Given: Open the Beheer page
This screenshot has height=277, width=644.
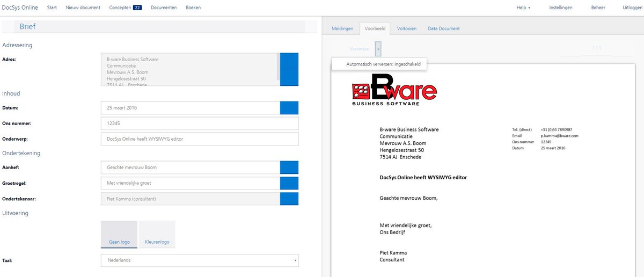Looking at the screenshot, I should 598,8.
